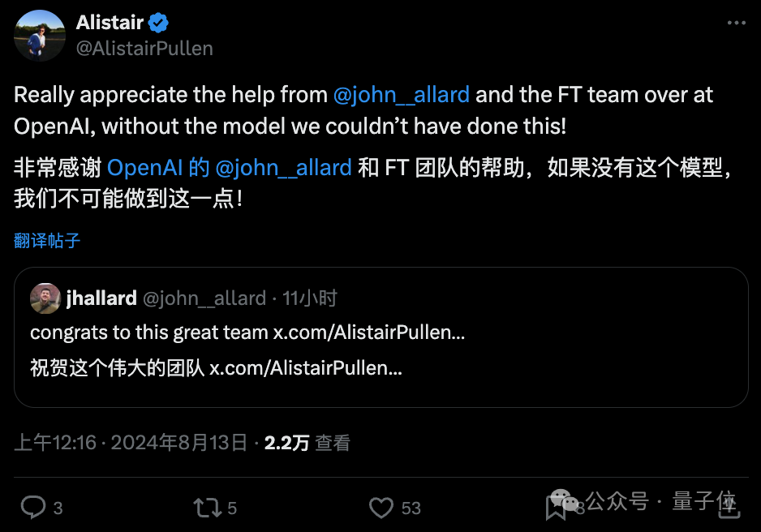Open the jhallard name in the quoted post
This screenshot has width=761, height=532.
pos(101,298)
